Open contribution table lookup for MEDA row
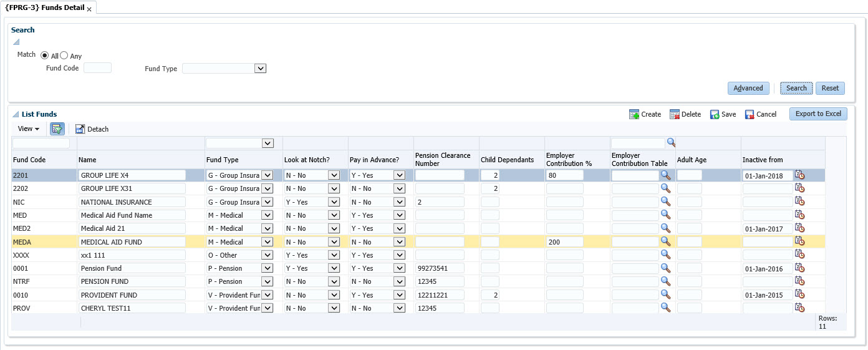Viewport: 868px width, 350px height. click(x=665, y=241)
